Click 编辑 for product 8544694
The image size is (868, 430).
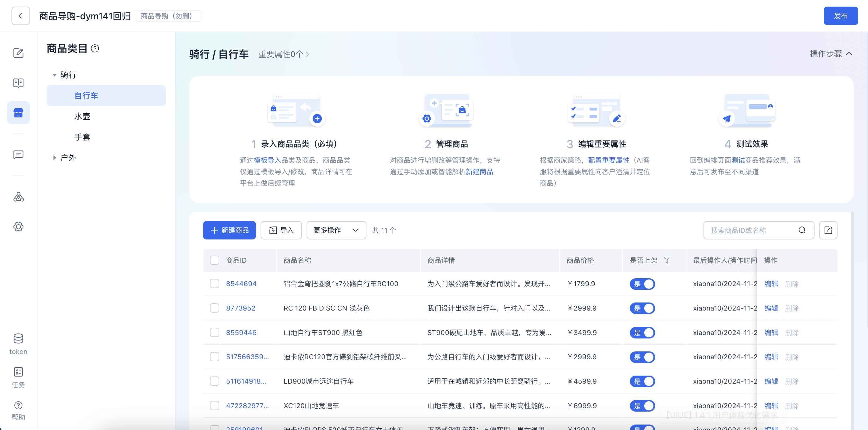771,284
